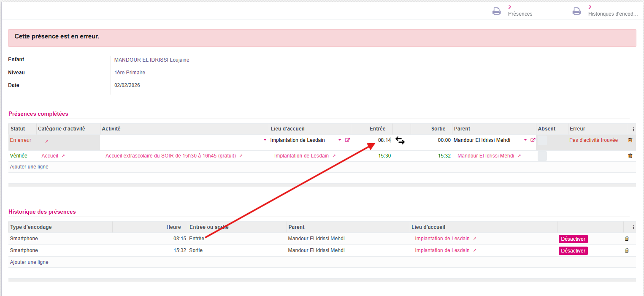Open the Présences stat button
The height and width of the screenshot is (296, 644).
point(513,11)
